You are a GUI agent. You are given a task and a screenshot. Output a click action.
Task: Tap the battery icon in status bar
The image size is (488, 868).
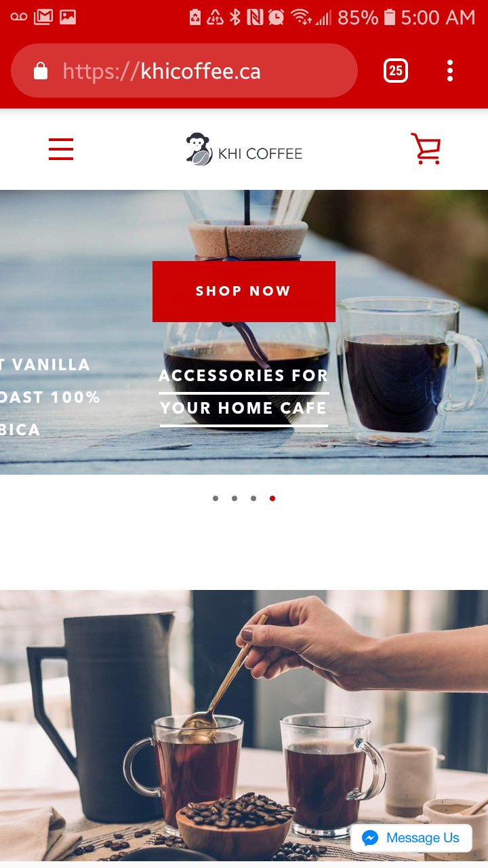pyautogui.click(x=389, y=17)
